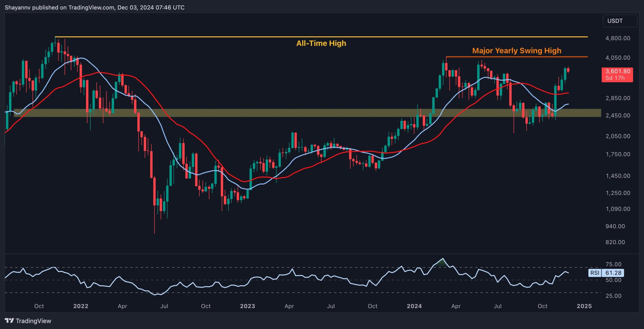Viewport: 644px width, 329px height.
Task: Click the 2025 label on time axis
Action: click(x=584, y=306)
